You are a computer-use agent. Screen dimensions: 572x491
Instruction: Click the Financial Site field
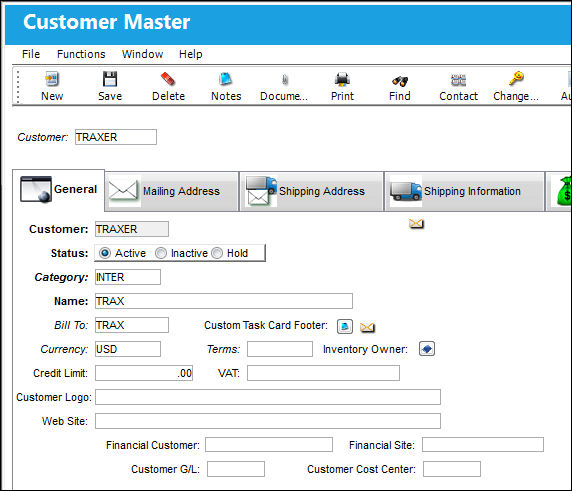(483, 445)
